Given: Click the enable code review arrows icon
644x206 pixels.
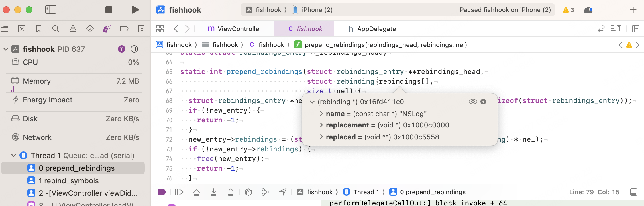Looking at the screenshot, I should pos(601,29).
